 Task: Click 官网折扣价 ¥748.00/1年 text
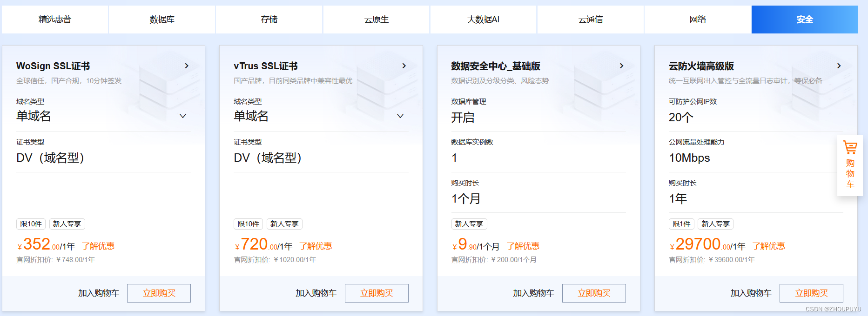pos(56,260)
